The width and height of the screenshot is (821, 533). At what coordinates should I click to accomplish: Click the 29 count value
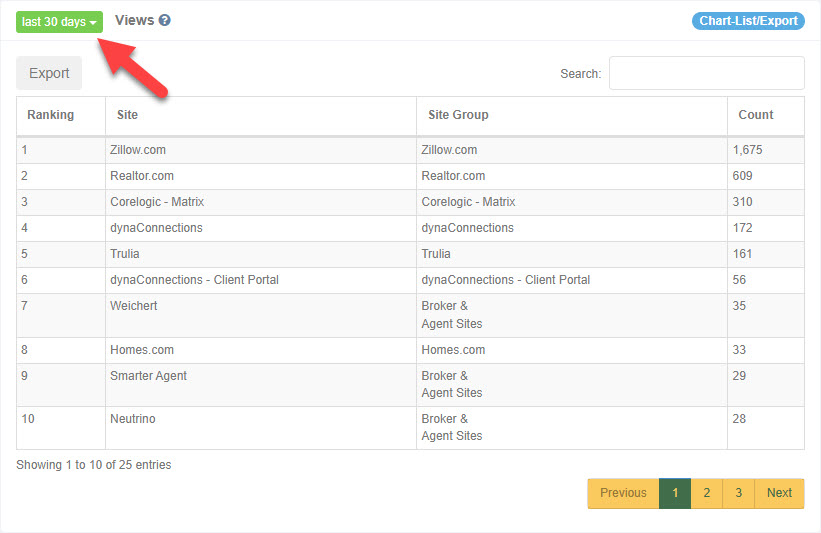pyautogui.click(x=739, y=376)
